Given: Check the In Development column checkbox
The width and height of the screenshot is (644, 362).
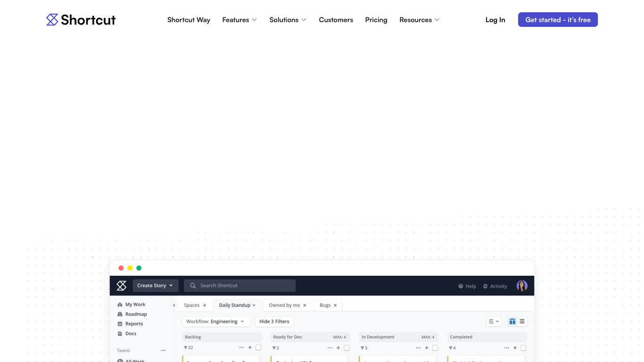Looking at the screenshot, I should click(x=435, y=348).
